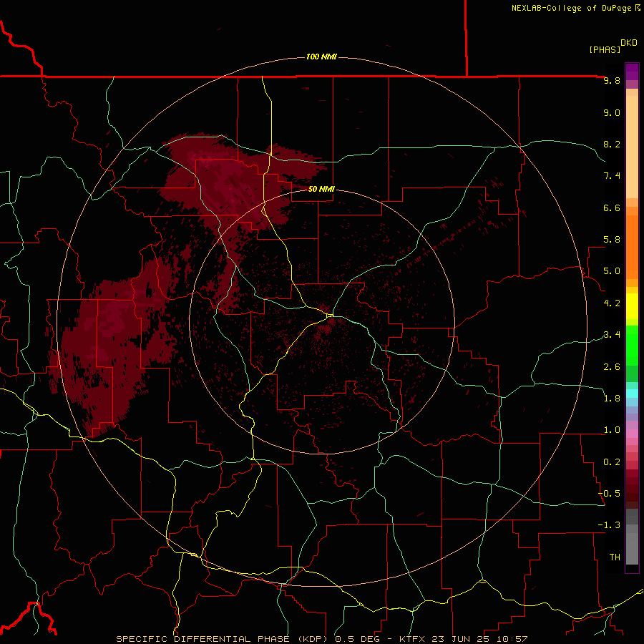Click the 1.8 value on color scale
644x644 pixels.
coord(612,399)
